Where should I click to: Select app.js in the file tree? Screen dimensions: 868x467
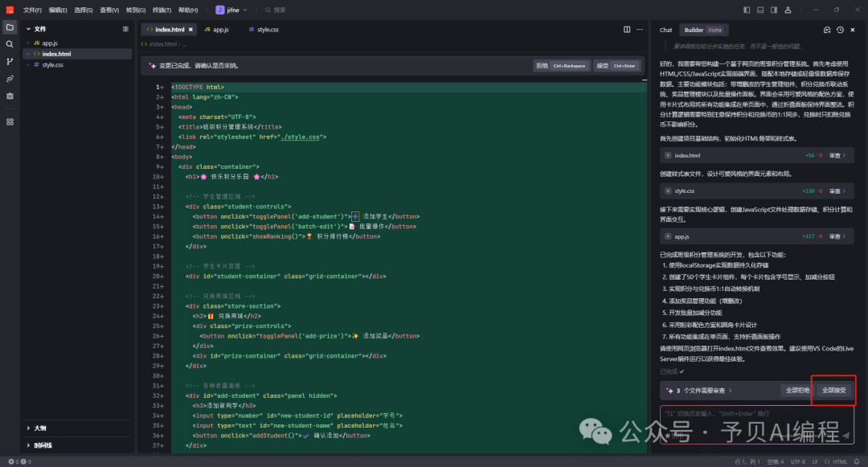[x=77, y=43]
